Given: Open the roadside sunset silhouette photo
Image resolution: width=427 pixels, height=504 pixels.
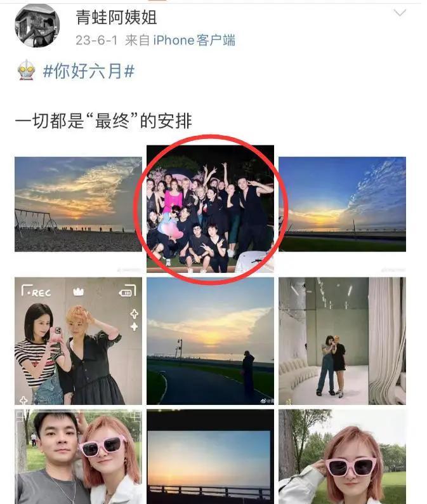Looking at the screenshot, I should click(210, 341).
